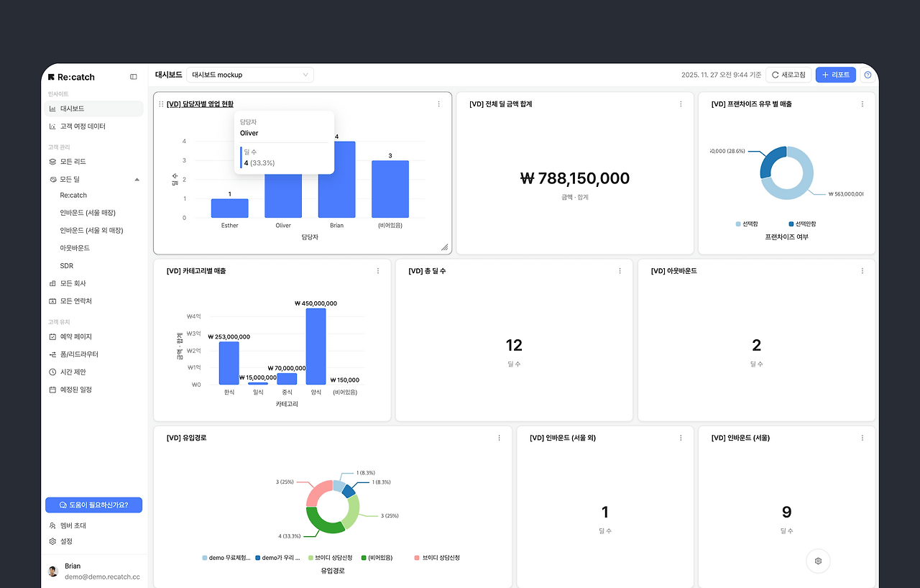Open the 대시보드 mockup dropdown

coord(250,75)
